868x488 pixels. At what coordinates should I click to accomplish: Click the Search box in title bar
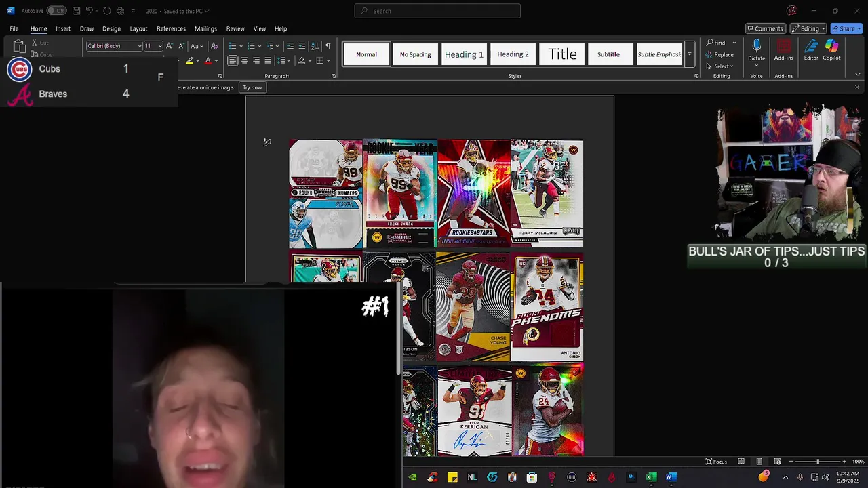point(437,11)
